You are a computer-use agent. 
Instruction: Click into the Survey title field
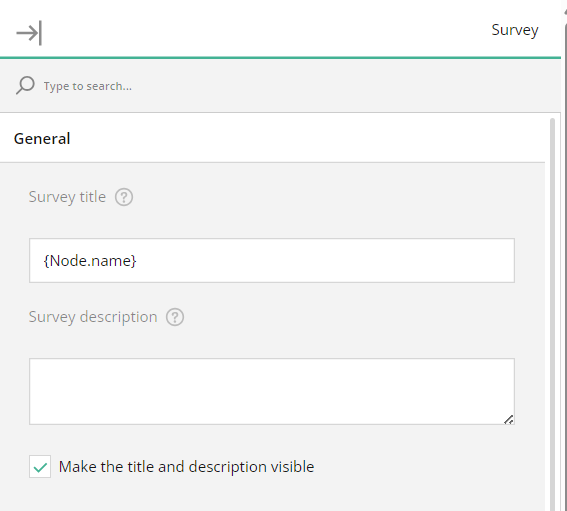click(272, 260)
